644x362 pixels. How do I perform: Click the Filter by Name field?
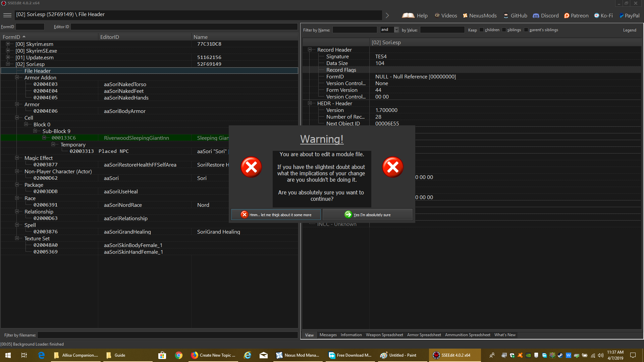click(x=355, y=30)
